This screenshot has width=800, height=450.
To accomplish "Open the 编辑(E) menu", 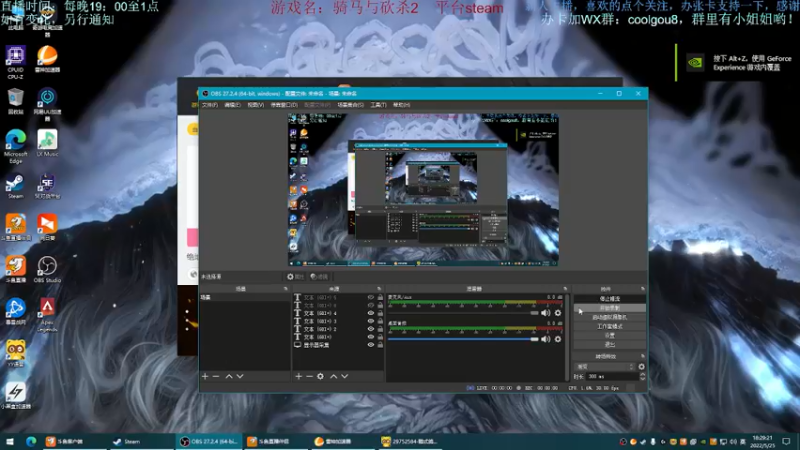I will click(232, 105).
